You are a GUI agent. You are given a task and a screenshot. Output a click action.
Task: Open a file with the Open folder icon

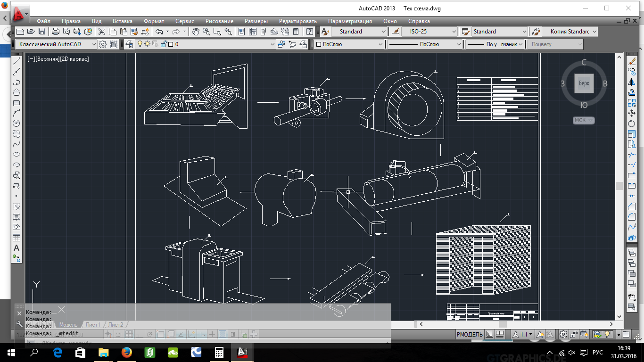(31, 32)
